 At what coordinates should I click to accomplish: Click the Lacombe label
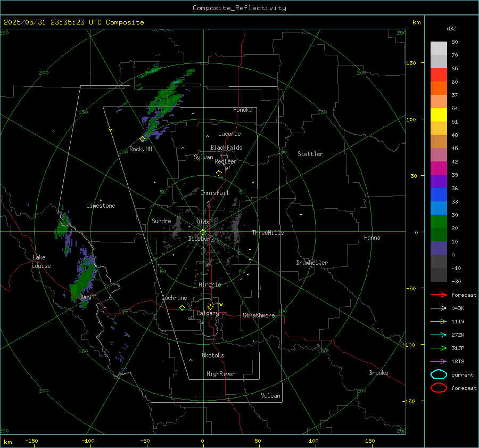click(229, 134)
